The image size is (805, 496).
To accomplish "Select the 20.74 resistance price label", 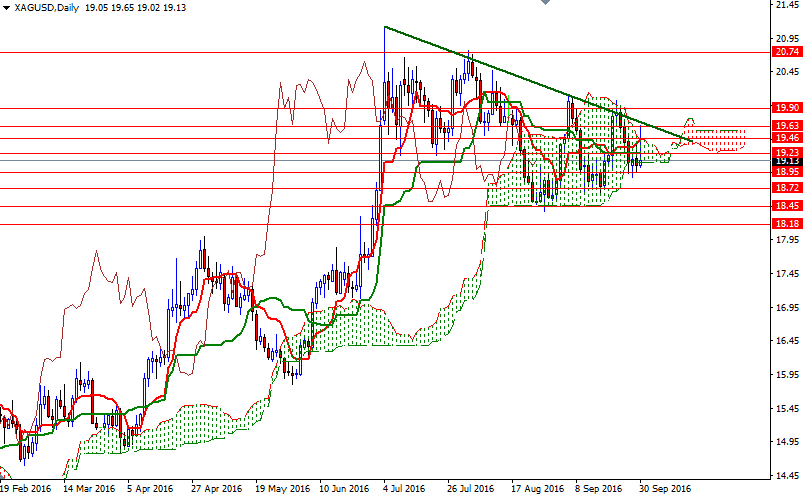I will click(x=787, y=52).
